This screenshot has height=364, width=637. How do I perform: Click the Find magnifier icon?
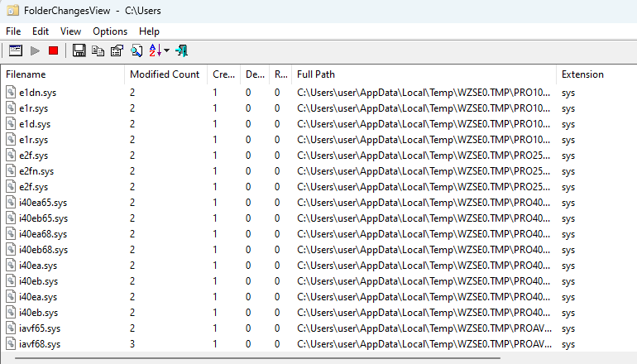[x=136, y=50]
